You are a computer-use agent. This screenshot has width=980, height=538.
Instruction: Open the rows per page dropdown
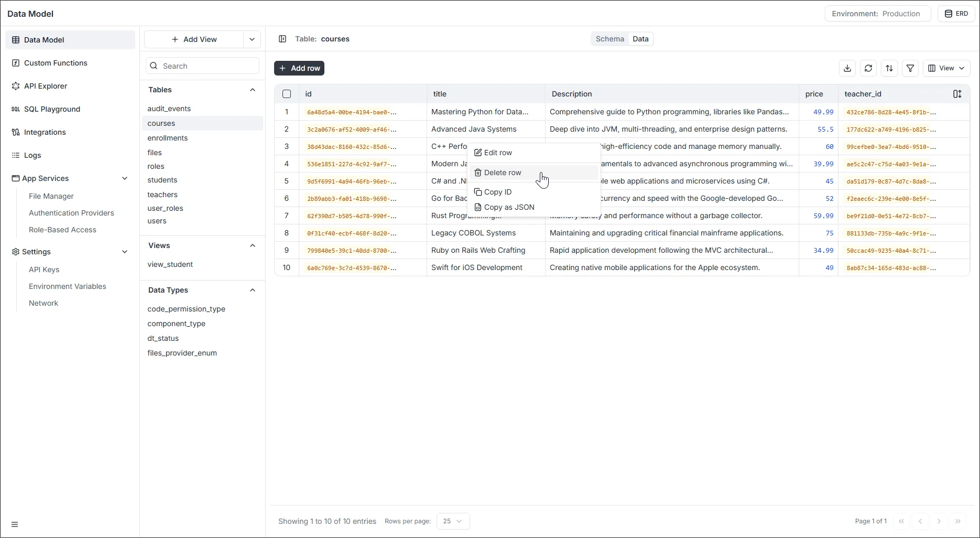click(x=453, y=521)
